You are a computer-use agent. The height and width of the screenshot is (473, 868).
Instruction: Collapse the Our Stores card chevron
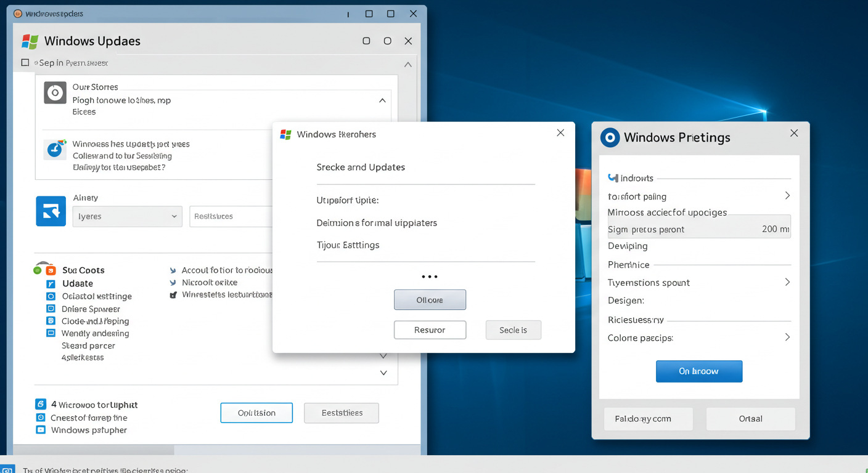tap(382, 100)
